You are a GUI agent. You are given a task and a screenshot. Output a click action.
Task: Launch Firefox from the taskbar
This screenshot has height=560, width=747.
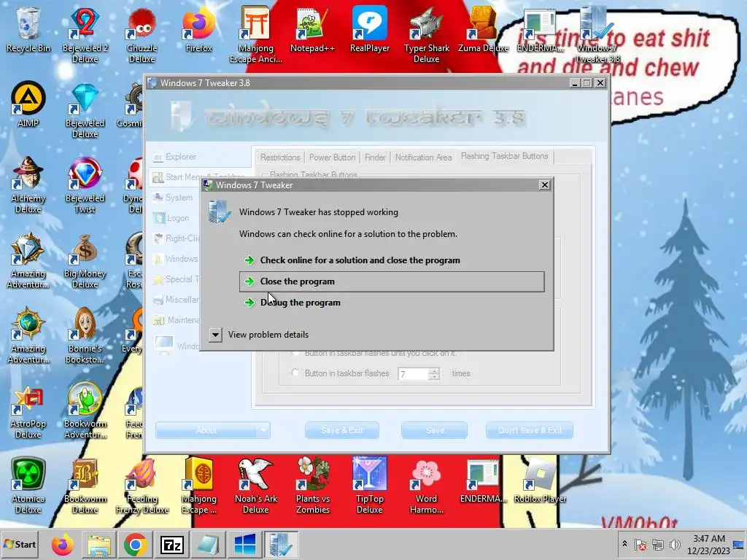pyautogui.click(x=63, y=545)
